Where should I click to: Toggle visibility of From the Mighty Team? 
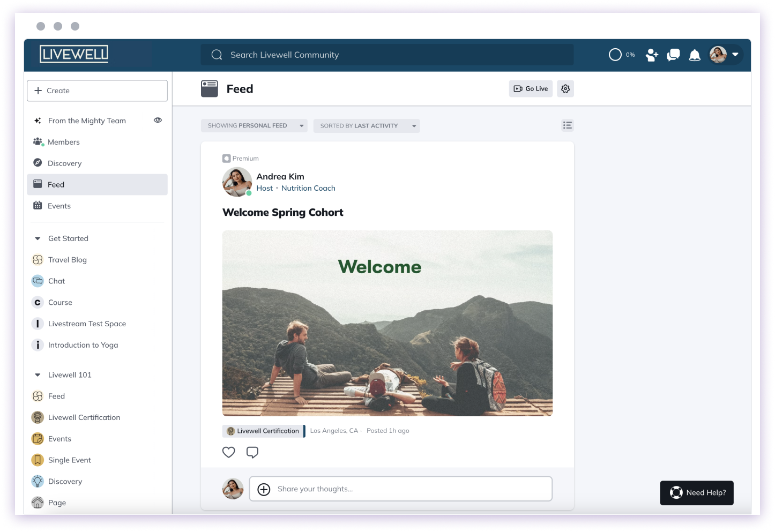point(158,120)
